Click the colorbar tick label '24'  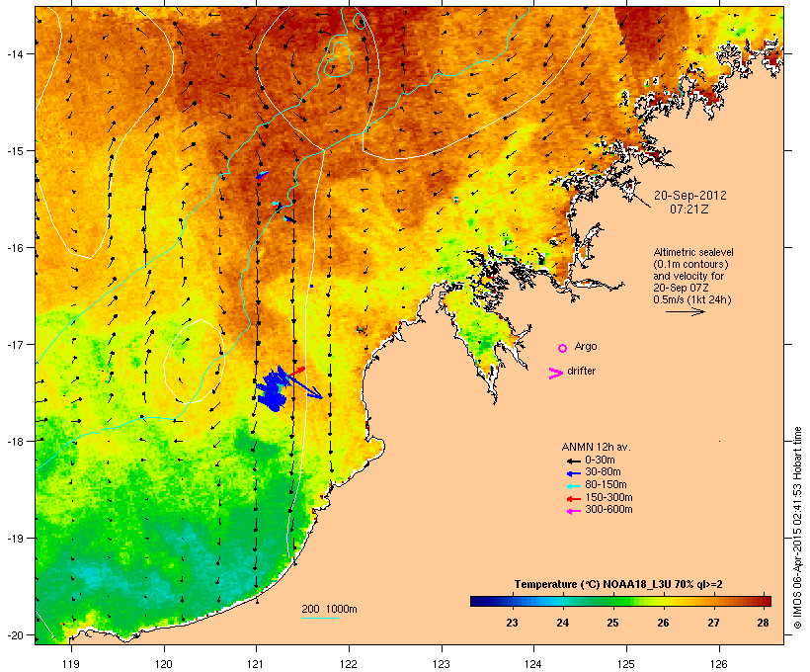(562, 623)
